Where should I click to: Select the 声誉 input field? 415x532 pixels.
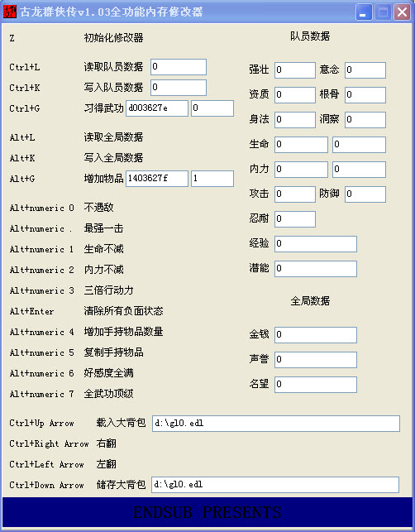[316, 360]
